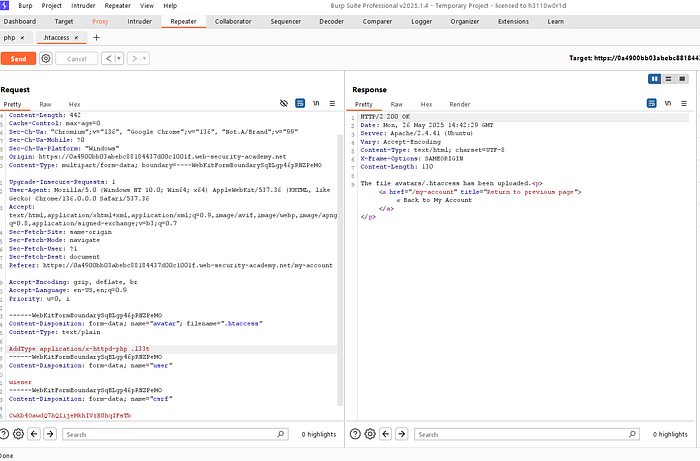Image resolution: width=700 pixels, height=461 pixels.
Task: Open the Comparer tab
Action: (x=377, y=21)
